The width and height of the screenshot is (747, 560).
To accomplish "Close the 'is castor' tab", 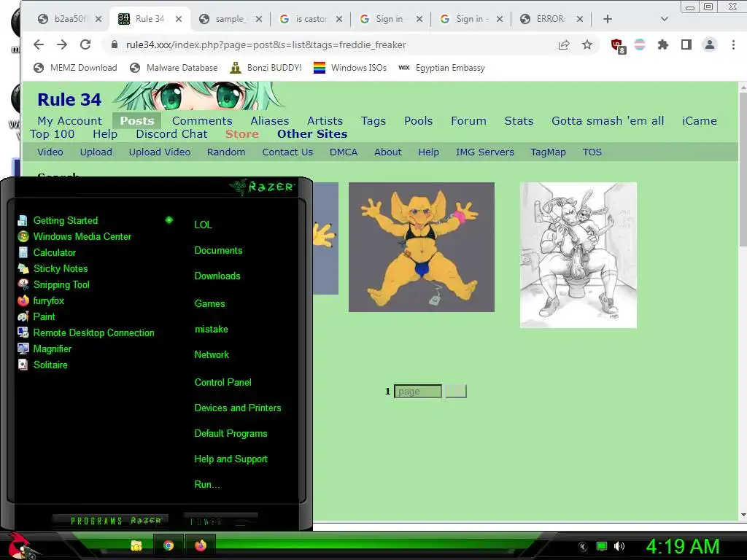I will point(338,19).
